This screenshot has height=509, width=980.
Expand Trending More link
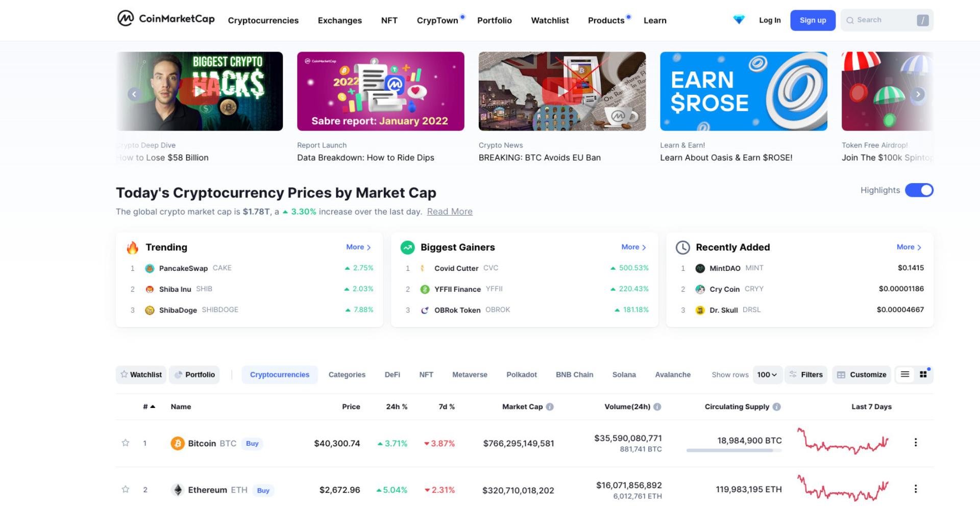(358, 247)
